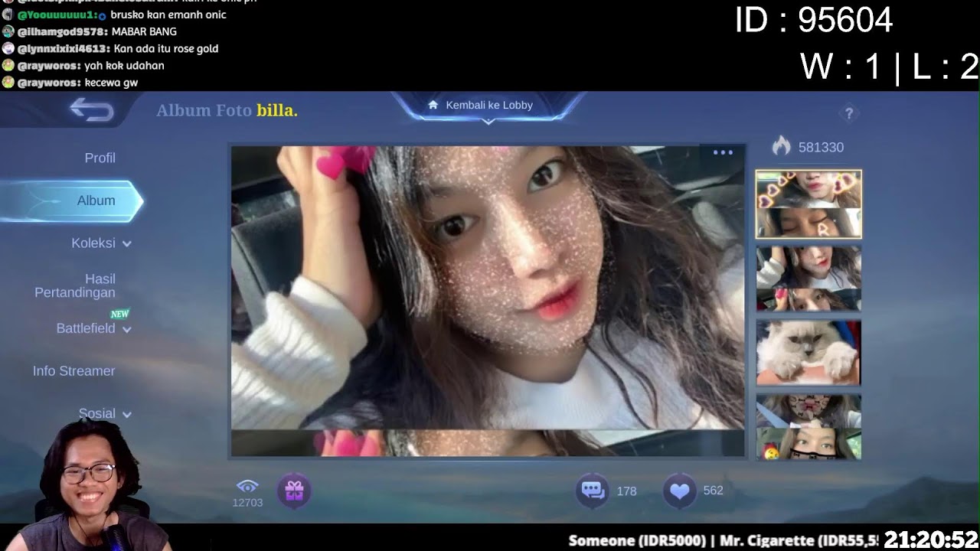Click the back arrow icon
Image resolution: width=980 pixels, height=551 pixels.
coord(92,111)
